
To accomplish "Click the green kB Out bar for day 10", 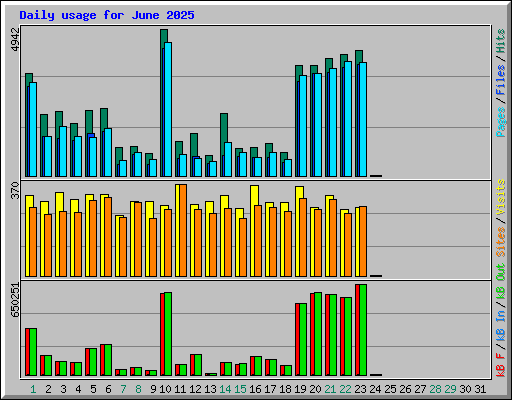I will point(168,334).
